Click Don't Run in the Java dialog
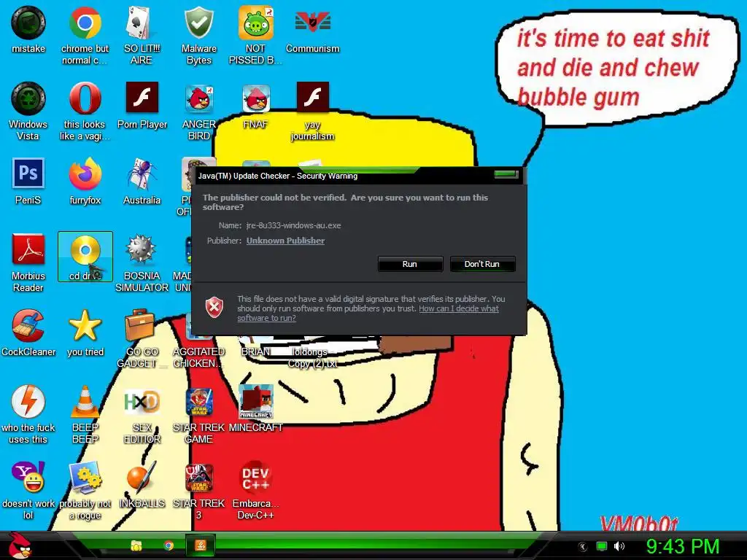 [482, 264]
